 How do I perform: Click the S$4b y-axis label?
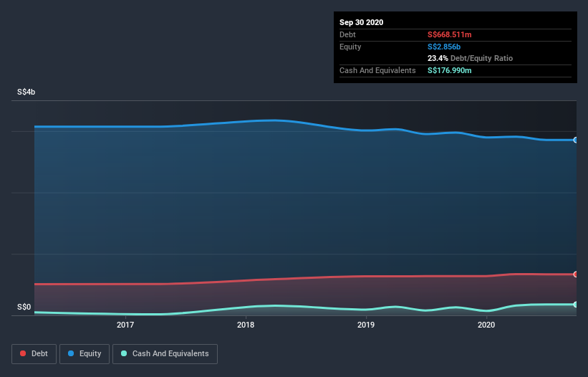pos(26,92)
